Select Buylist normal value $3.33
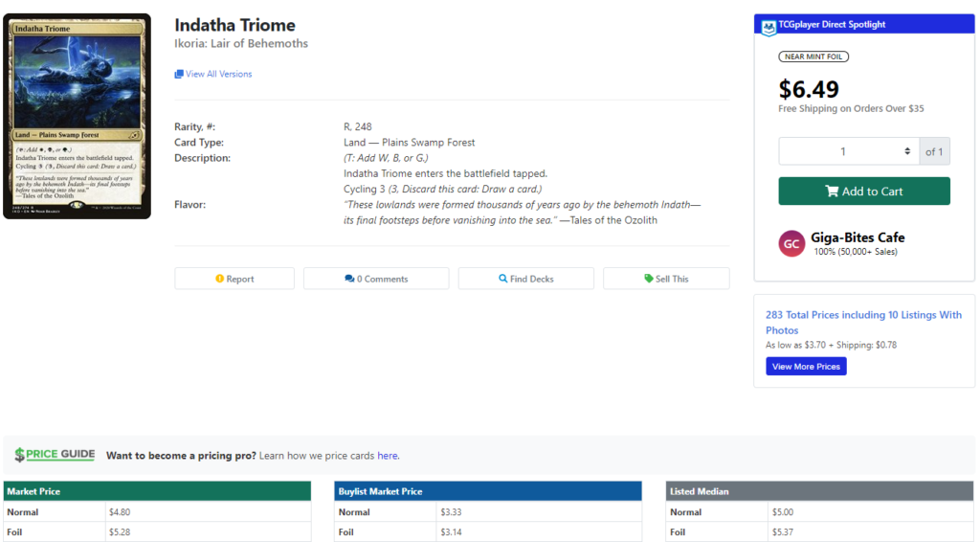Viewport: 980px width, 542px height. pos(451,512)
